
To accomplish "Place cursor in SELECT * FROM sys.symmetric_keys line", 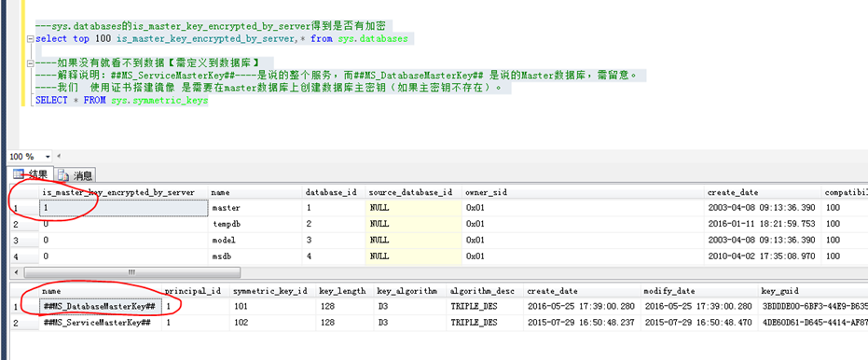I will pos(122,100).
